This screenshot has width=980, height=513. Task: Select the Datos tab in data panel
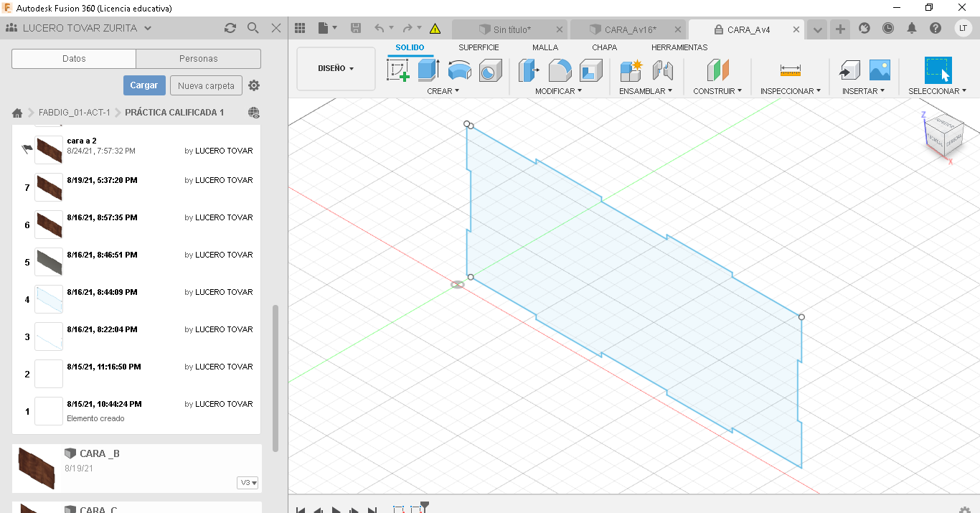[x=74, y=59]
